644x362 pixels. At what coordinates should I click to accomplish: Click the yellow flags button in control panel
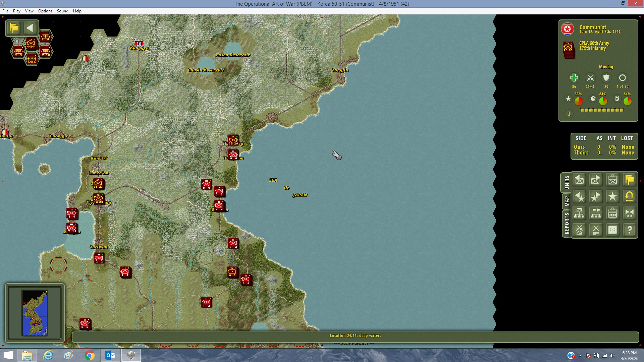click(x=630, y=180)
